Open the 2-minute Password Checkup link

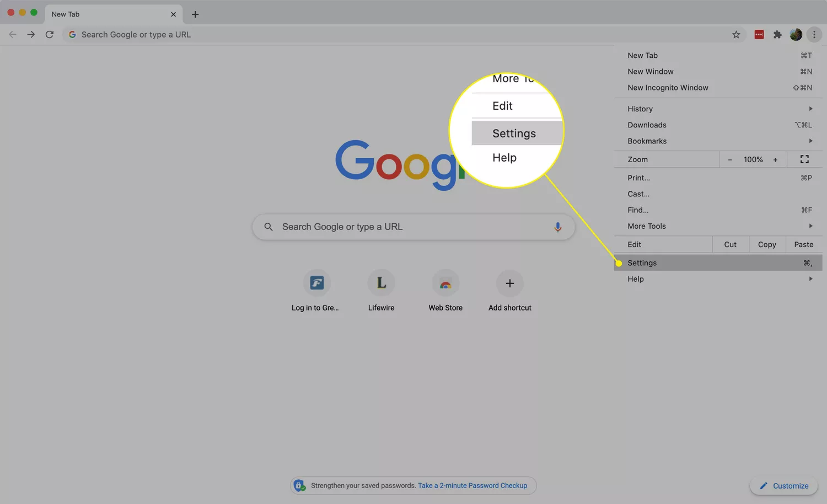pyautogui.click(x=472, y=486)
